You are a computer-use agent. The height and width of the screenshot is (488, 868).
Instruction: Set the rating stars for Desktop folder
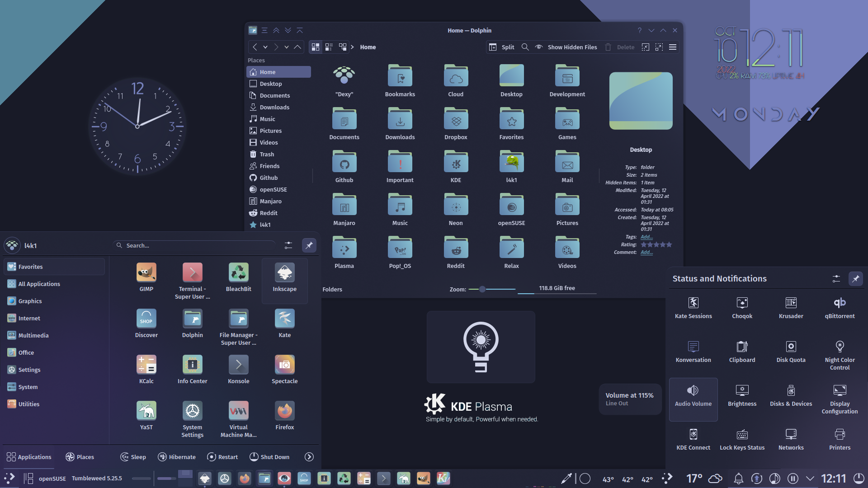[656, 244]
